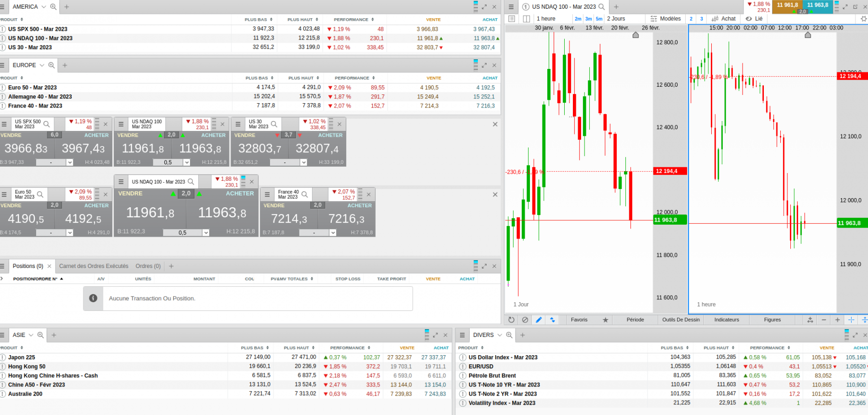The width and height of the screenshot is (868, 415).
Task: Reload the chart with the refresh icon
Action: [511, 320]
